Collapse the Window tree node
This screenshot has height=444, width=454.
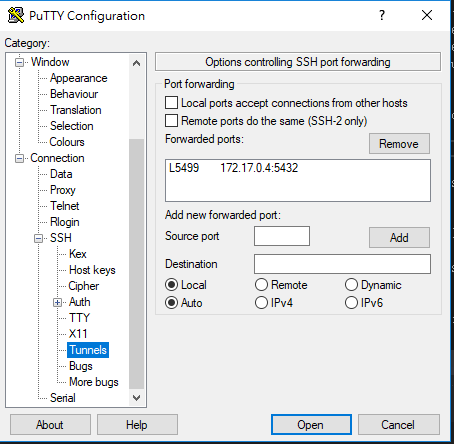coord(20,62)
